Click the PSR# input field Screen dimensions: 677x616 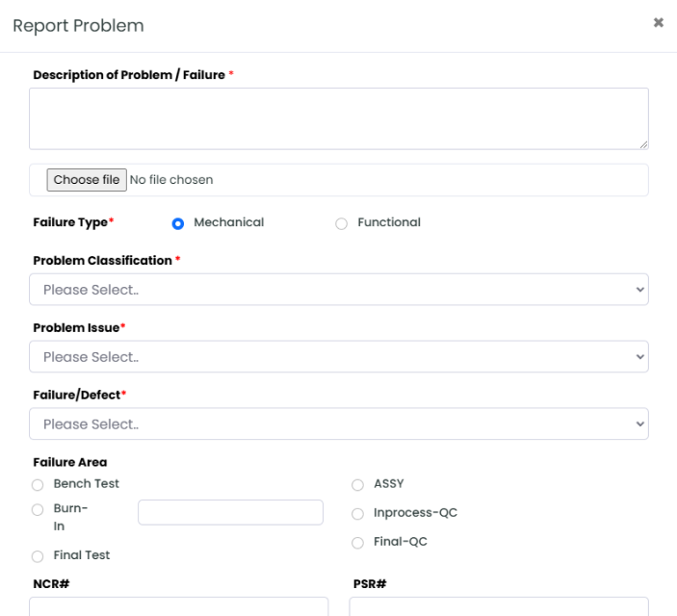coord(499,606)
